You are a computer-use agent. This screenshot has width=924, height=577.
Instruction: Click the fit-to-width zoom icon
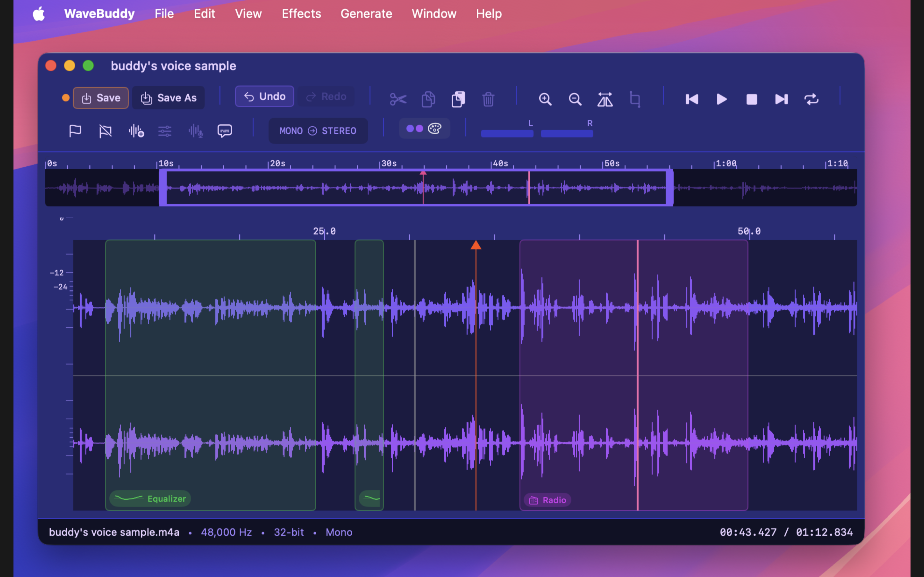coord(605,99)
